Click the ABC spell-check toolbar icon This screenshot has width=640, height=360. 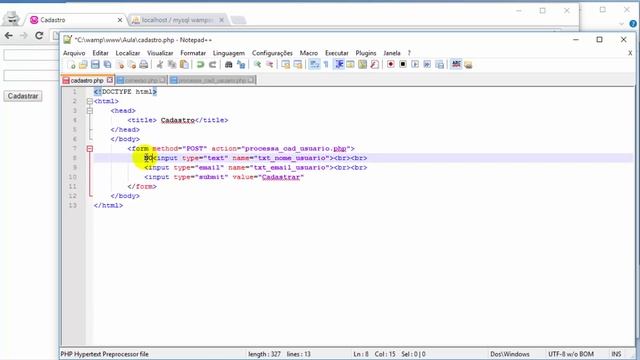[x=456, y=64]
